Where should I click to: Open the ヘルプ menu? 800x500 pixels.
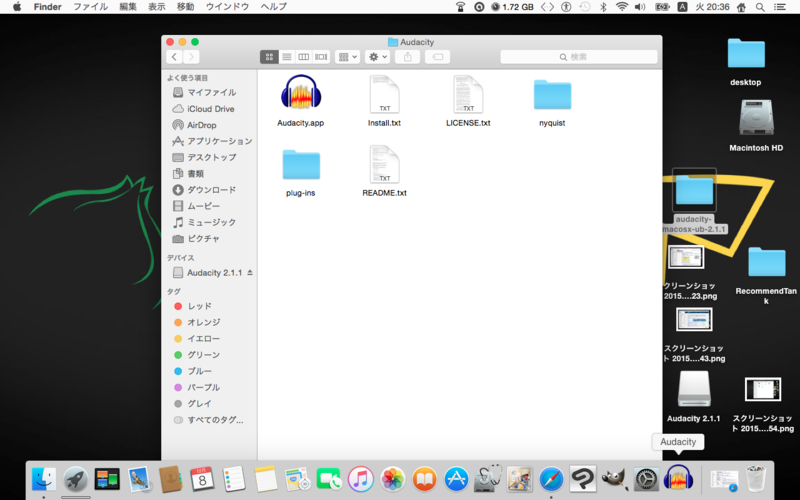tap(273, 7)
